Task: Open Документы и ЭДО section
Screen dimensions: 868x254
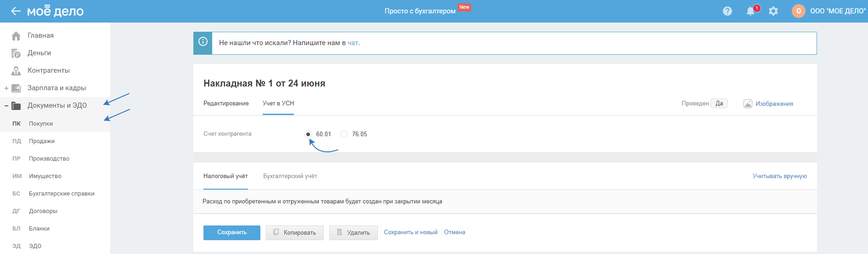Action: [x=57, y=105]
